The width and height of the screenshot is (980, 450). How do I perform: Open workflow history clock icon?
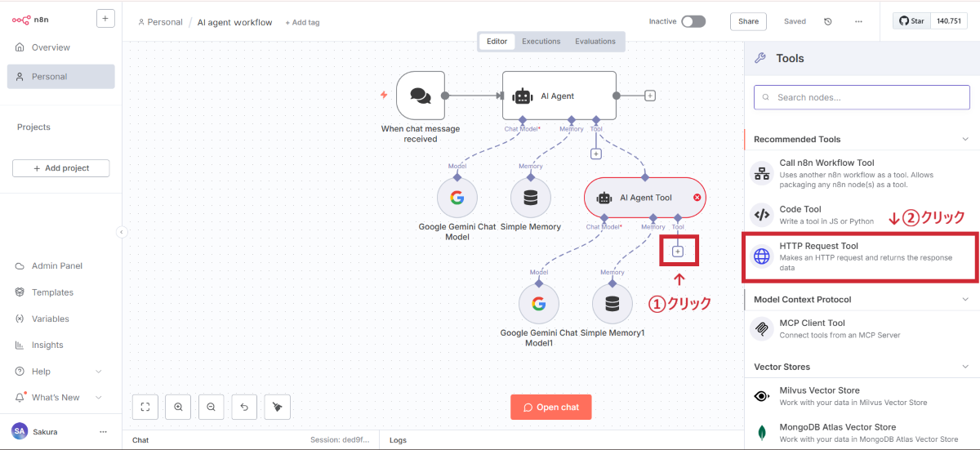(x=828, y=22)
